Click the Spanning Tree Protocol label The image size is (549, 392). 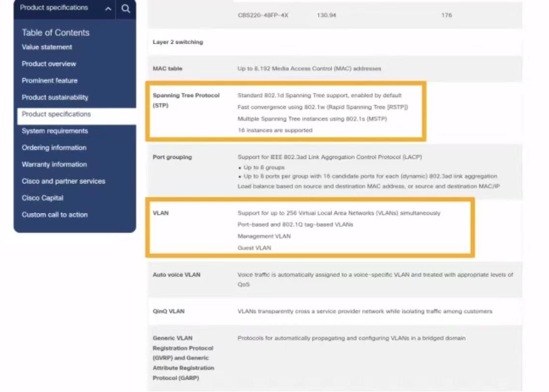(x=186, y=100)
